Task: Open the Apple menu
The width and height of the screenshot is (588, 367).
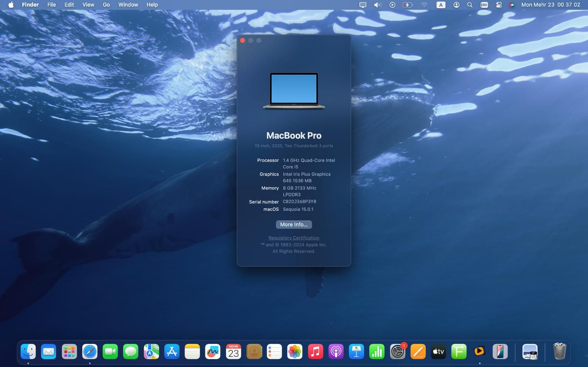Action: (11, 5)
